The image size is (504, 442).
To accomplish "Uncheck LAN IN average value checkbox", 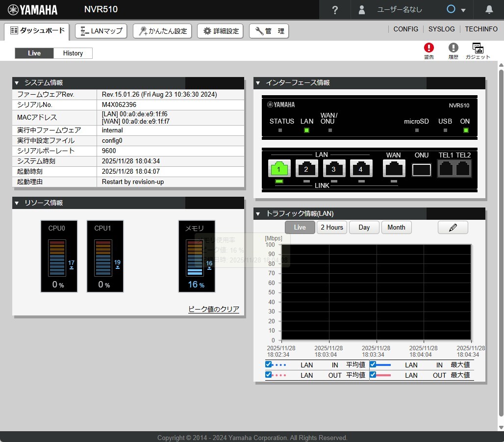I will tap(268, 364).
